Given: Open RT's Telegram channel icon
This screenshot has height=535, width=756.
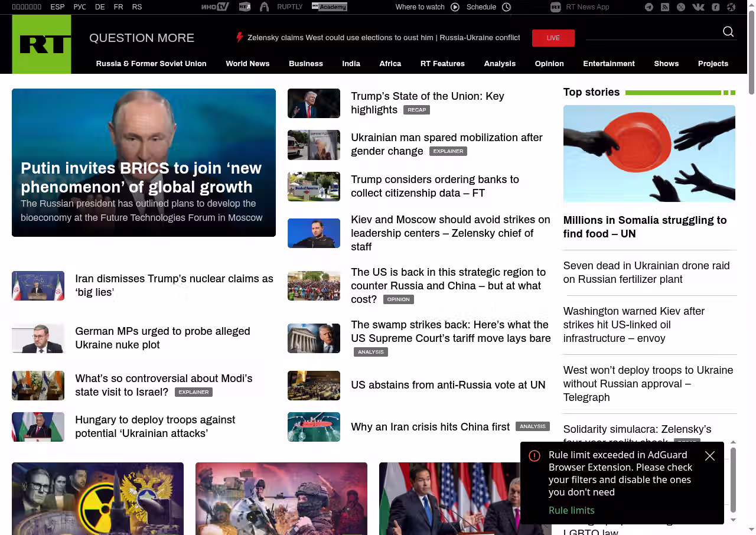Looking at the screenshot, I should (x=649, y=7).
